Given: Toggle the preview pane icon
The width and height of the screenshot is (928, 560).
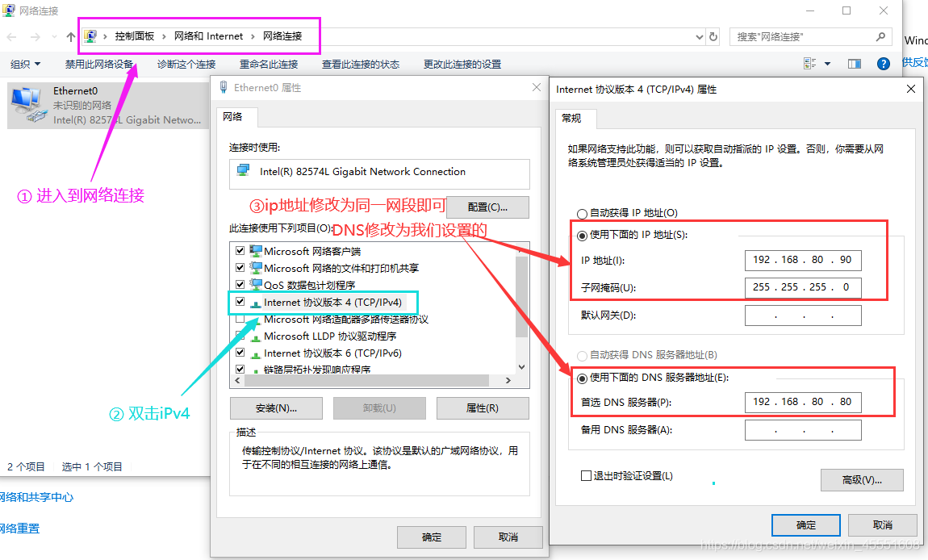Looking at the screenshot, I should click(854, 64).
